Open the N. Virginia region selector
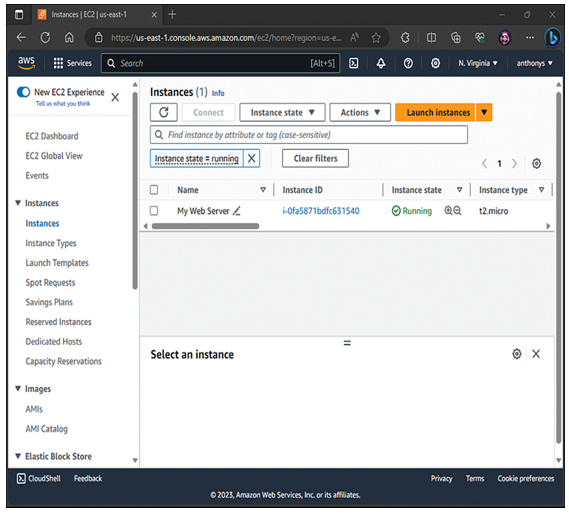This screenshot has height=514, width=569. click(x=477, y=63)
